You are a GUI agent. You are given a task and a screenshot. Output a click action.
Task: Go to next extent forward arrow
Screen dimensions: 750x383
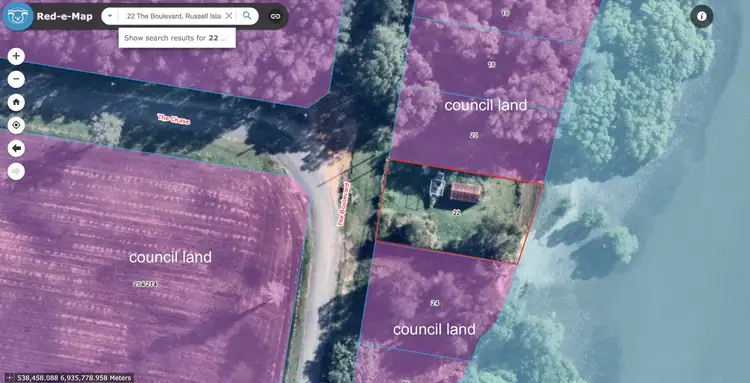[x=16, y=172]
